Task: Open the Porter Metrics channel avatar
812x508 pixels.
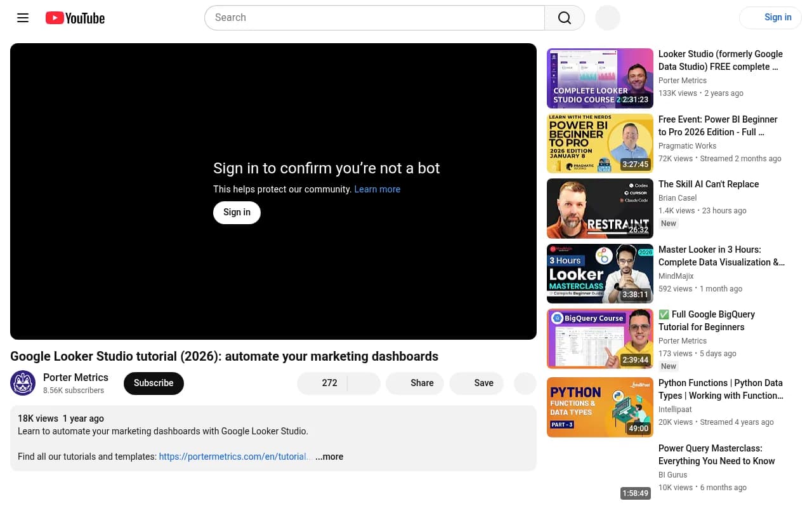Action: (x=23, y=383)
